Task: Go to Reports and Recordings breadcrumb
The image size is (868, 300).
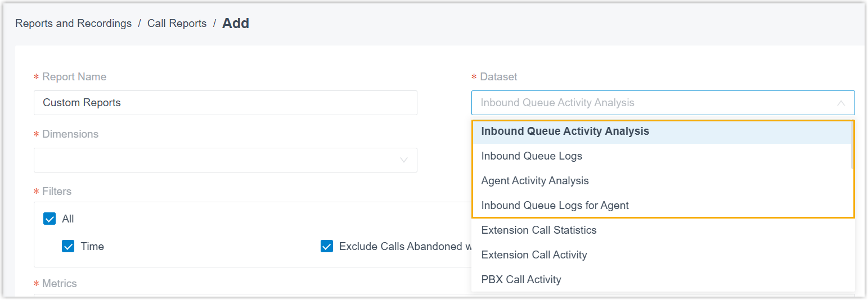Action: [73, 24]
